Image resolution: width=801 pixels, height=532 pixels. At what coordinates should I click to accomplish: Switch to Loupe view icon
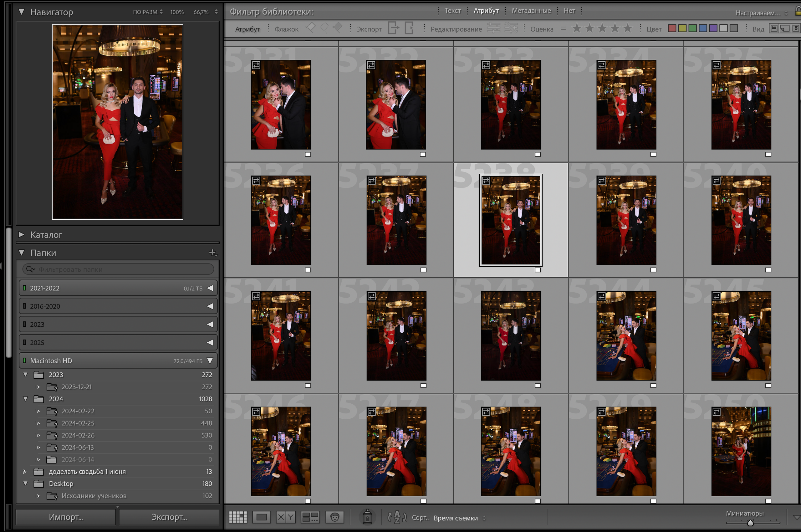(x=261, y=517)
